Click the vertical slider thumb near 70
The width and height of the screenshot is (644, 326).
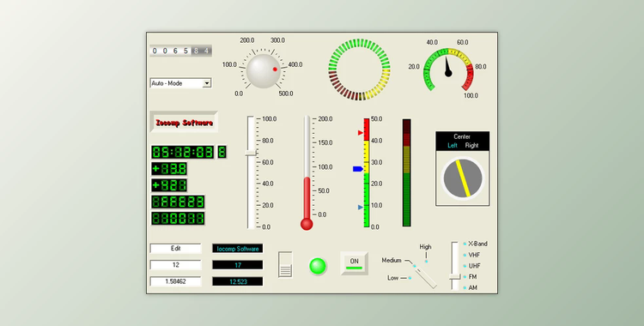pyautogui.click(x=251, y=154)
